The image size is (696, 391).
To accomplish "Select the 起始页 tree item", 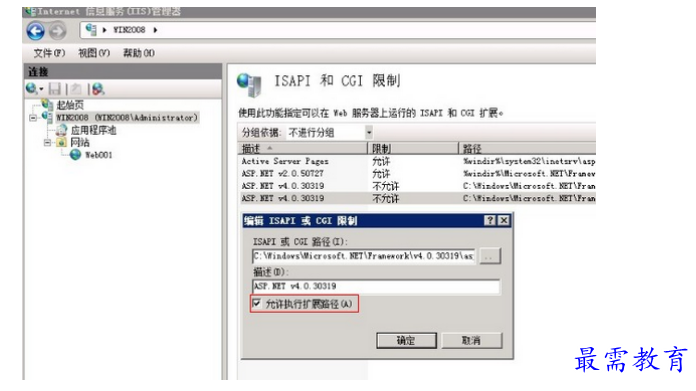I will tap(70, 105).
